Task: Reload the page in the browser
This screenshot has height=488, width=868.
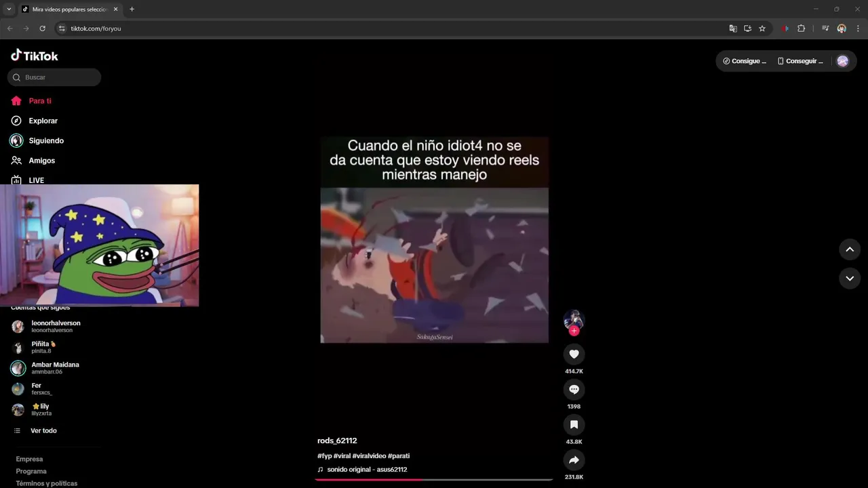Action: coord(42,28)
